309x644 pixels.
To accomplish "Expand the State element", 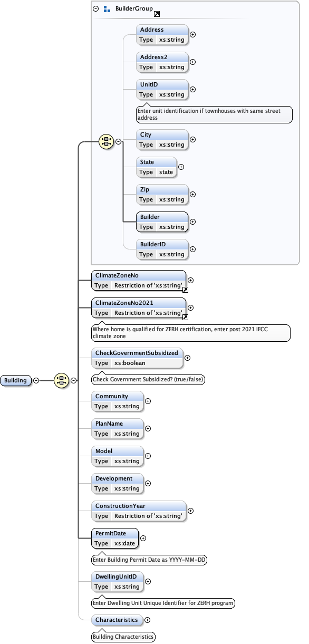I will (181, 166).
